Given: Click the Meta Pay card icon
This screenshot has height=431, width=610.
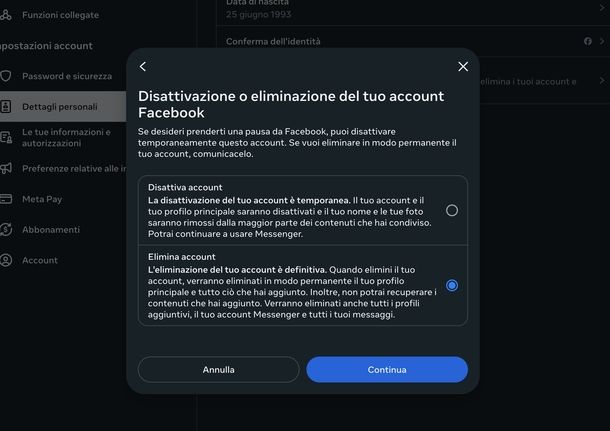Looking at the screenshot, I should pos(6,199).
